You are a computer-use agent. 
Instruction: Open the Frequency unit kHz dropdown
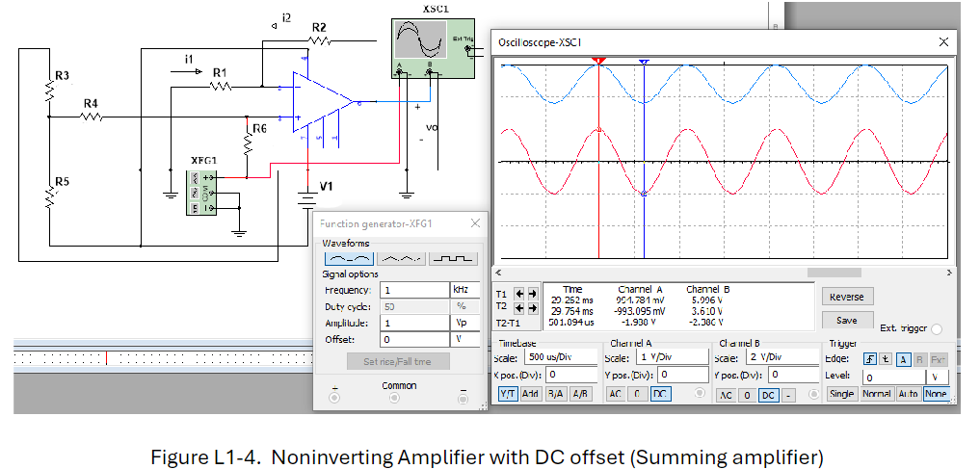464,290
